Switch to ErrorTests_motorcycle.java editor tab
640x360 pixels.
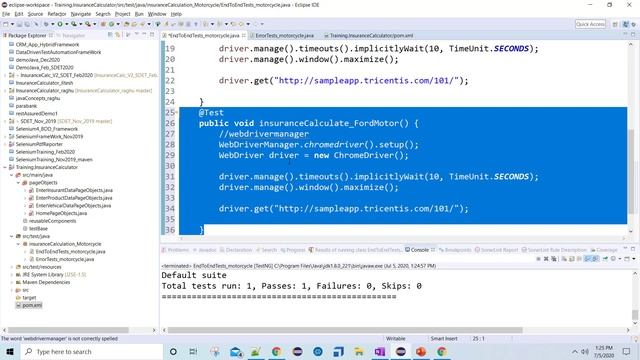tap(281, 36)
